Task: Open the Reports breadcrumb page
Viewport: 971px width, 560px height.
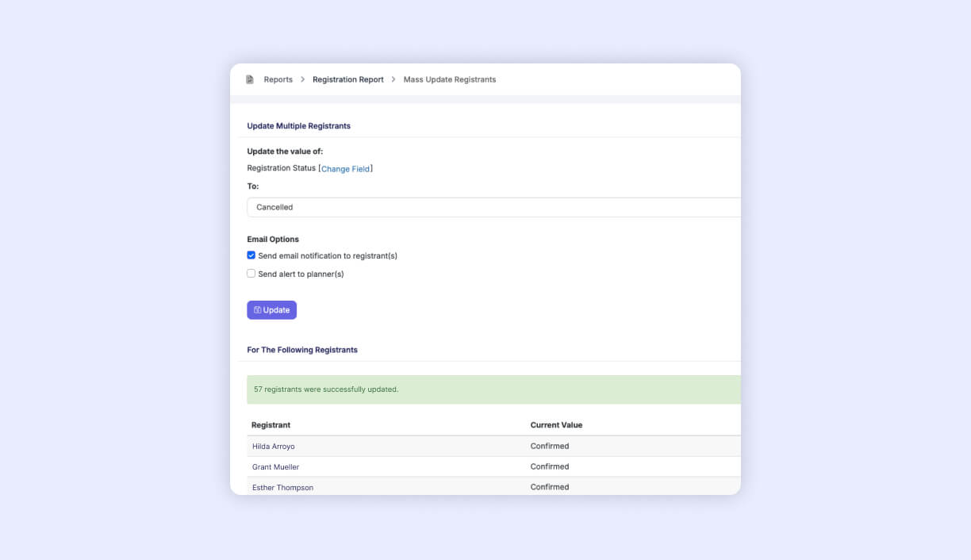Action: (x=278, y=79)
